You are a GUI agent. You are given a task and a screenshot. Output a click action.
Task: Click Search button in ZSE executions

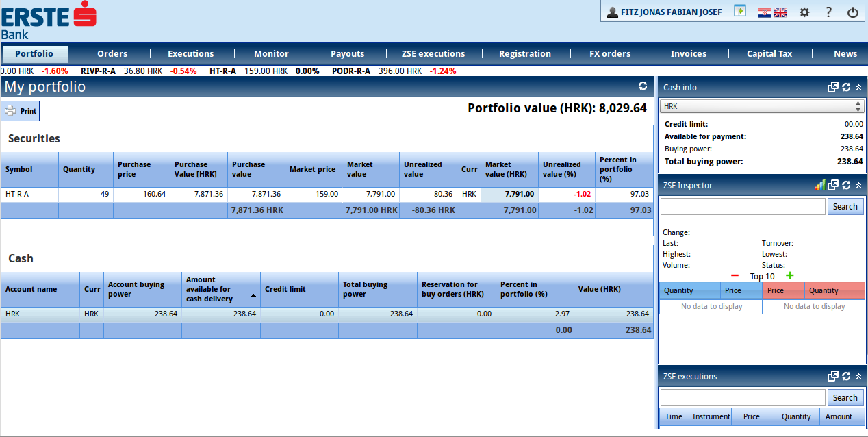coord(845,397)
